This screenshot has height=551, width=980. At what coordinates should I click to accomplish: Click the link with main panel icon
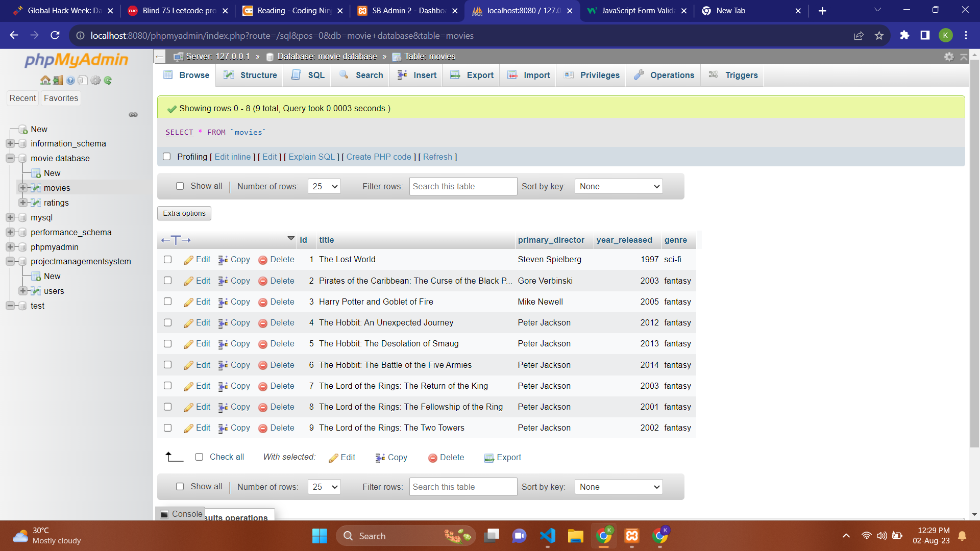pyautogui.click(x=133, y=115)
